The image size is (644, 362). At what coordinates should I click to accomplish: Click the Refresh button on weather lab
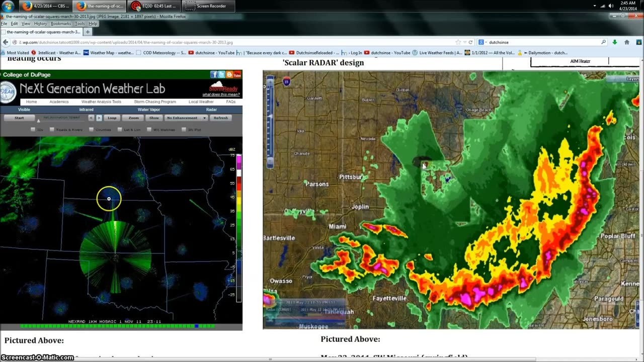pyautogui.click(x=220, y=118)
